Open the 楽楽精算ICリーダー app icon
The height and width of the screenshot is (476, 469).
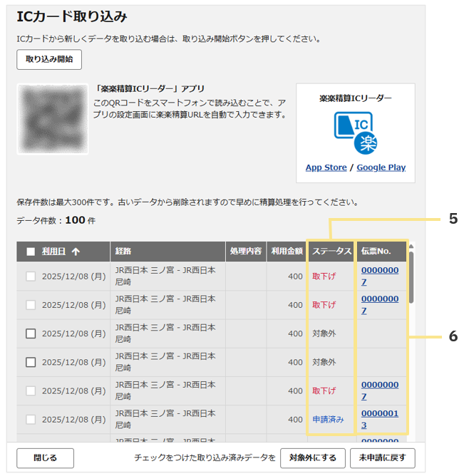(x=356, y=133)
